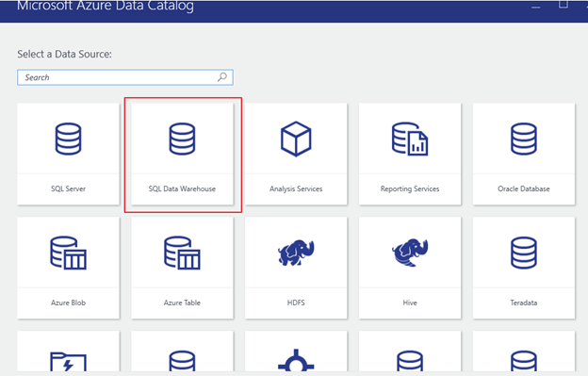Focus the Search data source field
The height and width of the screenshot is (376, 588).
(x=125, y=77)
